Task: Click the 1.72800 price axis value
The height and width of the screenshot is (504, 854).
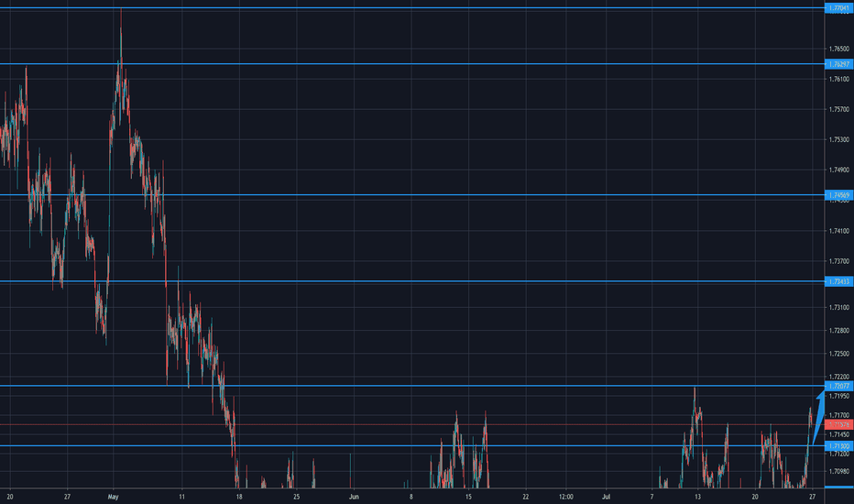Action: tap(838, 330)
